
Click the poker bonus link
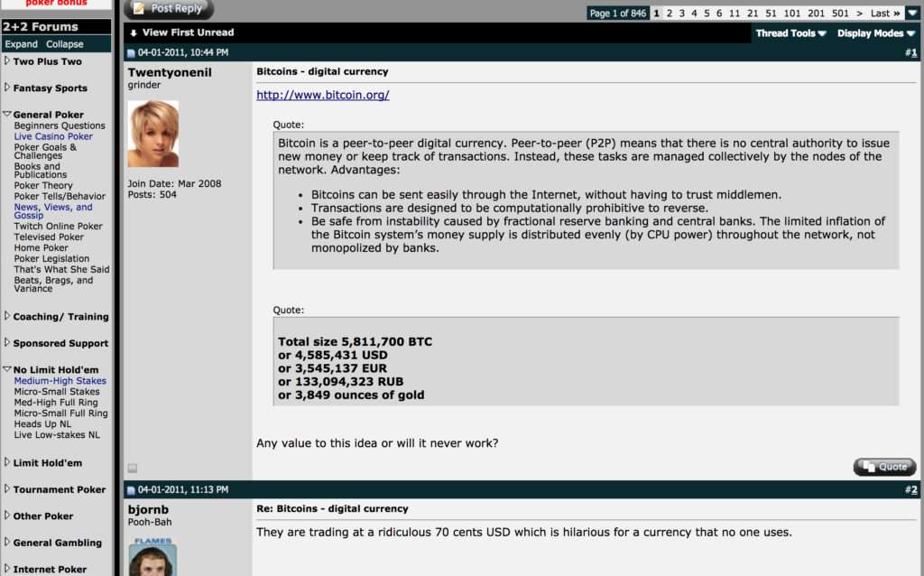pyautogui.click(x=57, y=3)
